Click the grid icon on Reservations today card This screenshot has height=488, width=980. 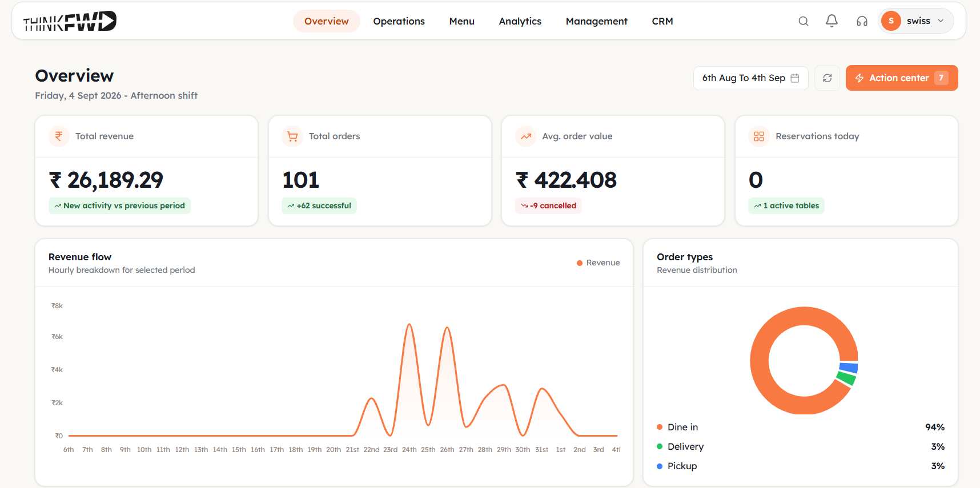coord(759,136)
